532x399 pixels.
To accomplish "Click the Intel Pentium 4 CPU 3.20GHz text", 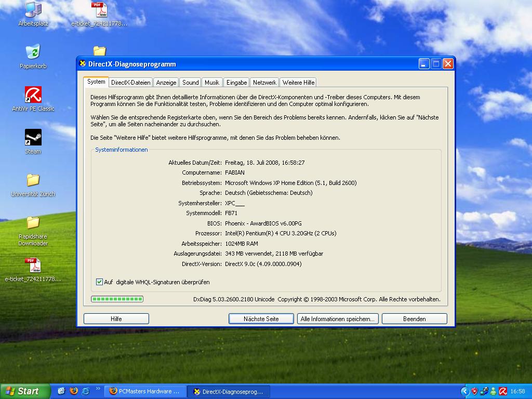I will [281, 233].
